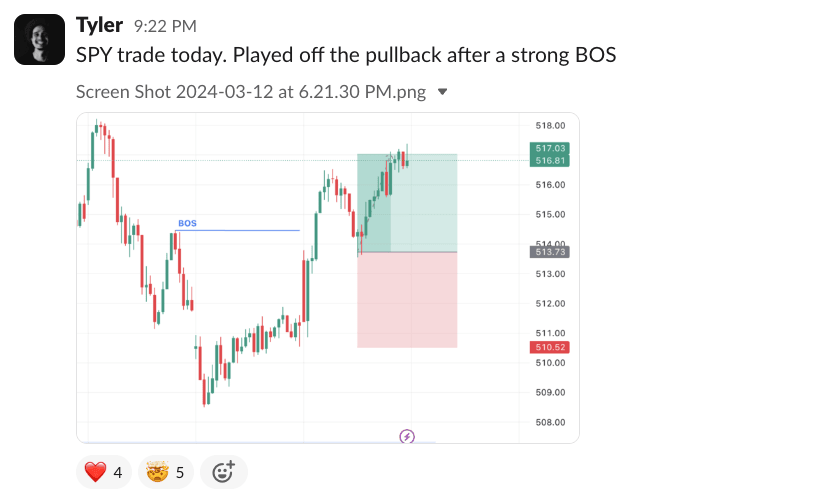Toggle the mind-blown emoji reaction
This screenshot has height=500, width=824.
tap(166, 471)
